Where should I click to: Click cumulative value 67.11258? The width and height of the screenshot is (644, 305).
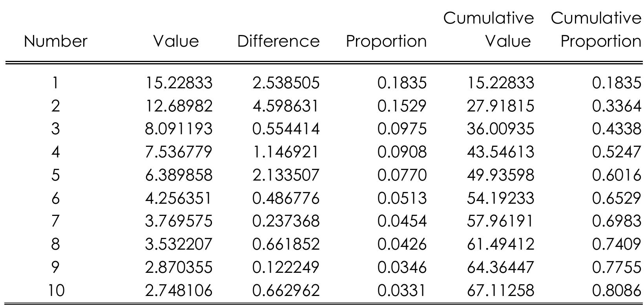click(500, 290)
